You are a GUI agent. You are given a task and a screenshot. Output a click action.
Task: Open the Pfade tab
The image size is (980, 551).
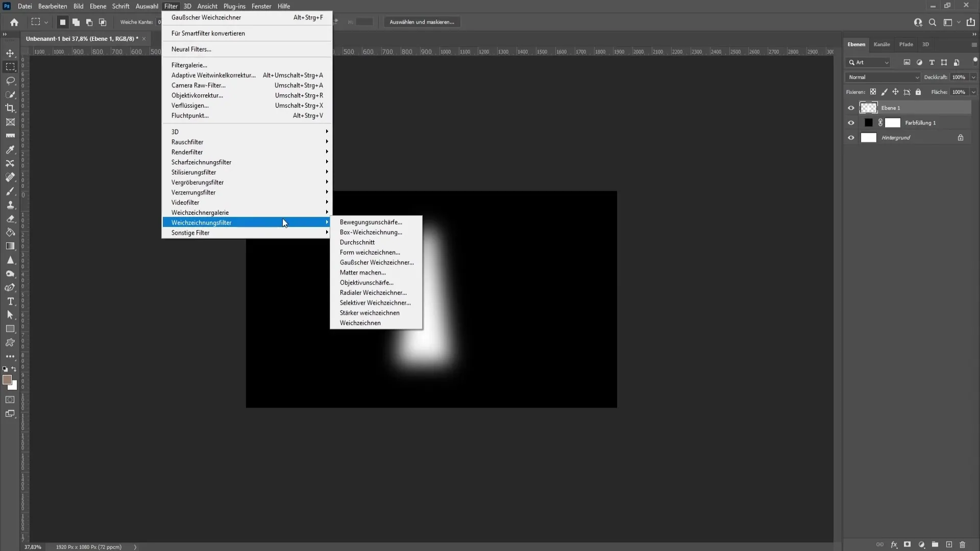click(905, 44)
